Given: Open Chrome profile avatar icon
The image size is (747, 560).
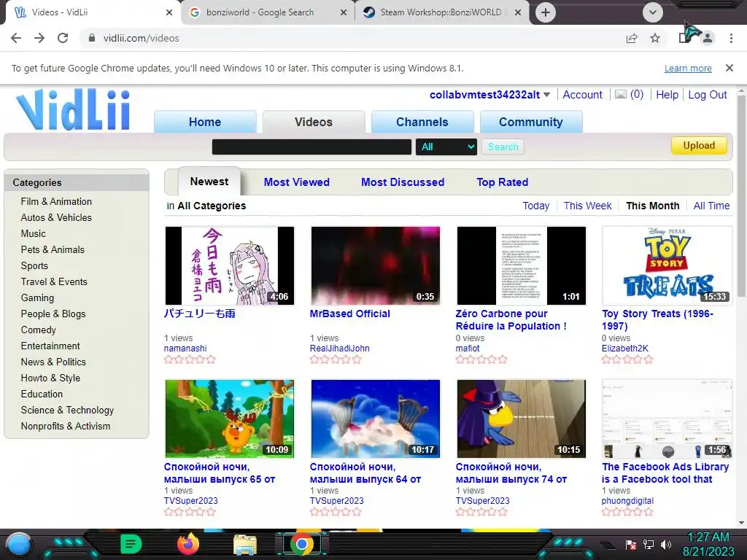Looking at the screenshot, I should tap(708, 38).
